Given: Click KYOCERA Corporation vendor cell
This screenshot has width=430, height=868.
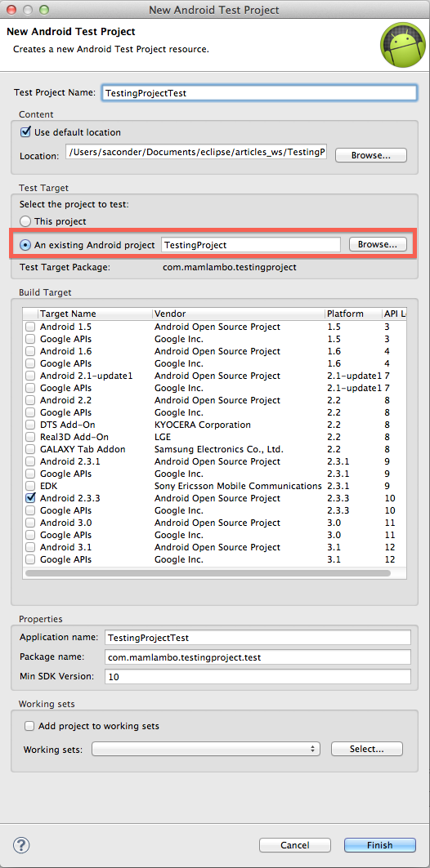Looking at the screenshot, I should [202, 425].
